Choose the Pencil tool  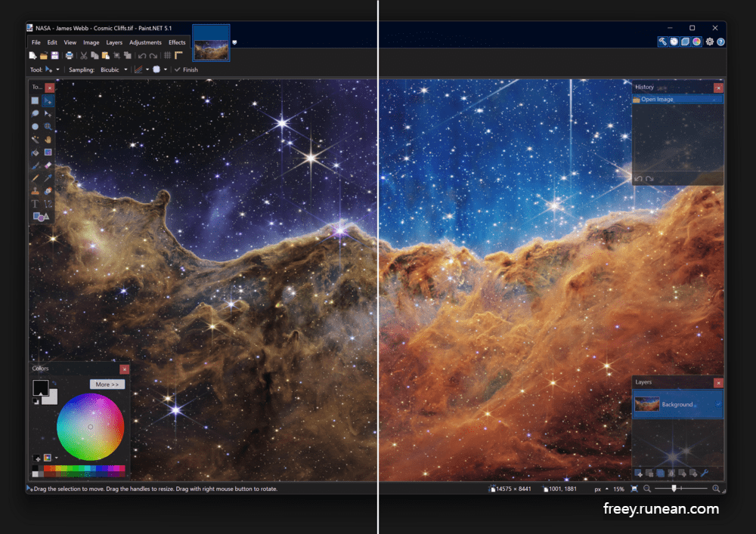coord(36,178)
